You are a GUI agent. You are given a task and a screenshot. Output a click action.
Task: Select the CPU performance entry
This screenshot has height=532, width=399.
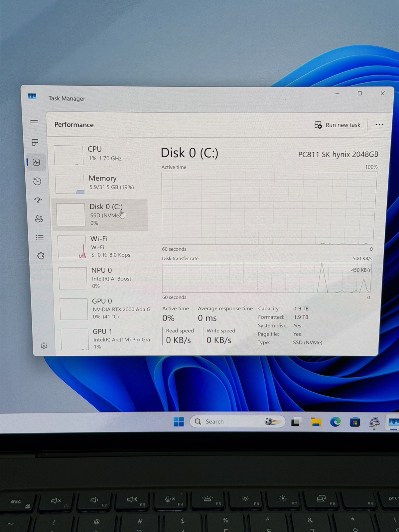pos(100,155)
